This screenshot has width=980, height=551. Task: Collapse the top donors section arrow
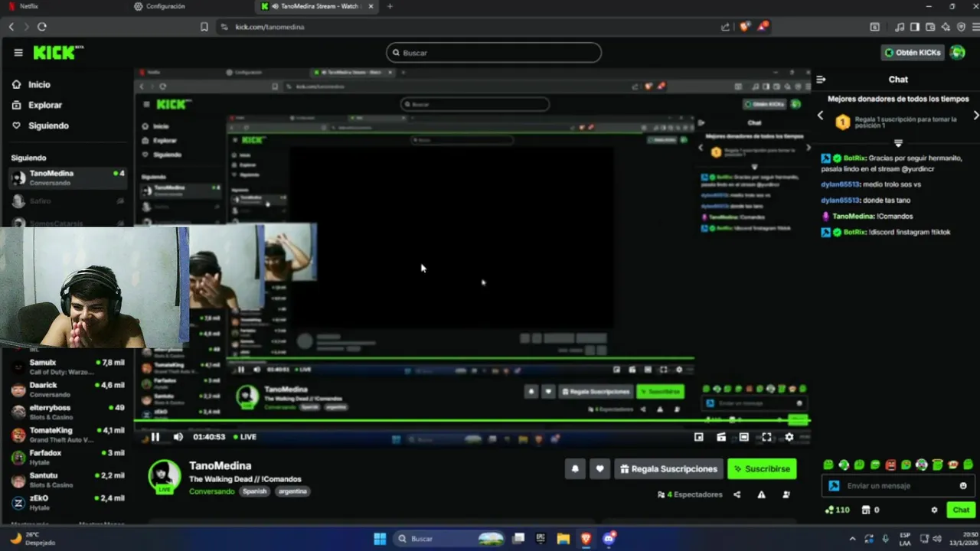point(898,143)
